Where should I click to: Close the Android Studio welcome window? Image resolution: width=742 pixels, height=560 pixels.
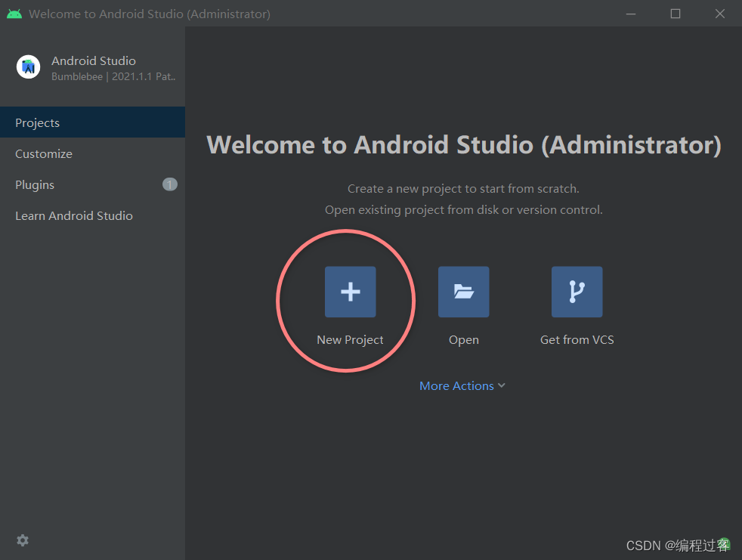tap(720, 14)
